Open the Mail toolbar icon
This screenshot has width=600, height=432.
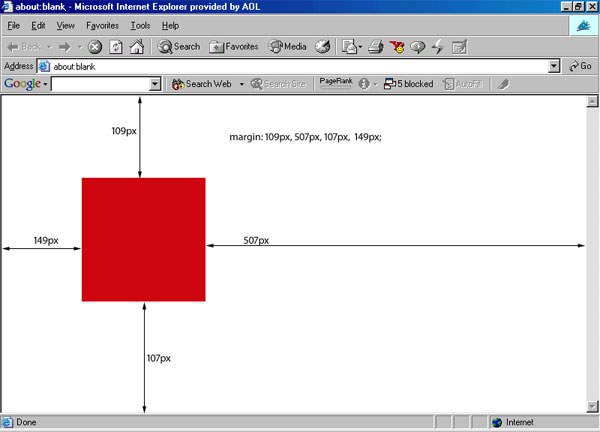350,46
